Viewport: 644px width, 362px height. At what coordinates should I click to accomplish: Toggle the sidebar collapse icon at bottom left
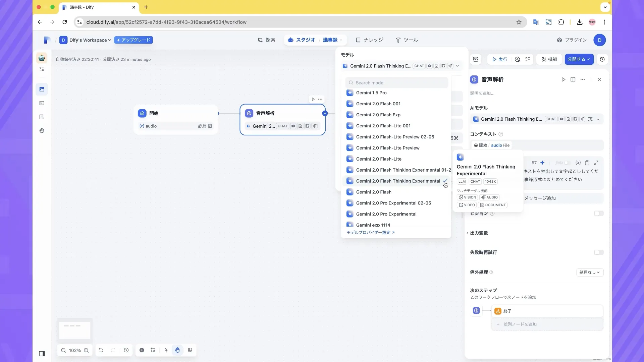point(42,354)
